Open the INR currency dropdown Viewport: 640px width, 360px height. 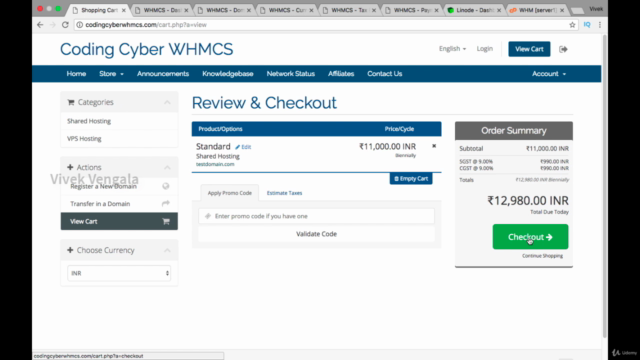[x=119, y=273]
